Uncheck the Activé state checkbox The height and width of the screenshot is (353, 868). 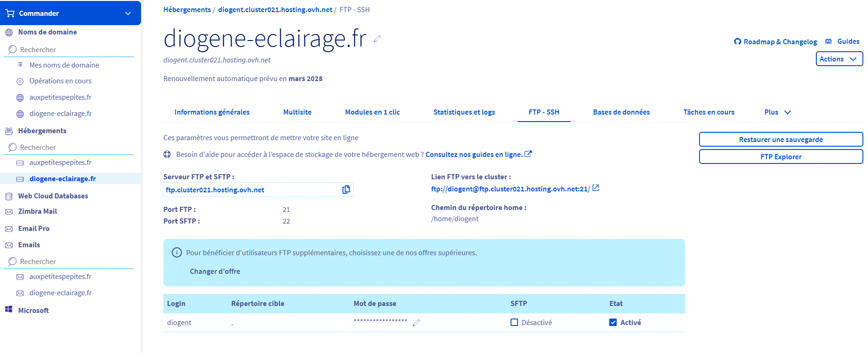tap(613, 322)
